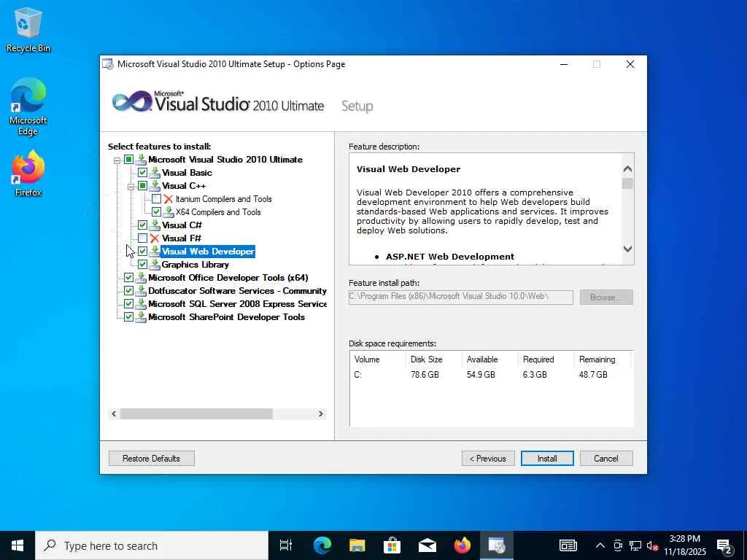Click the install icon beside Visual Basic

[155, 172]
